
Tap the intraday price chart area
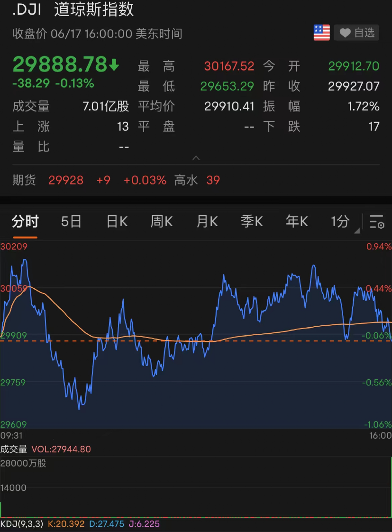pos(196,335)
